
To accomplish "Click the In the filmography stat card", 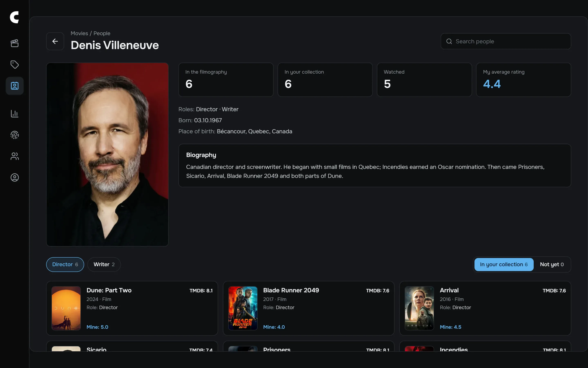I will (226, 80).
